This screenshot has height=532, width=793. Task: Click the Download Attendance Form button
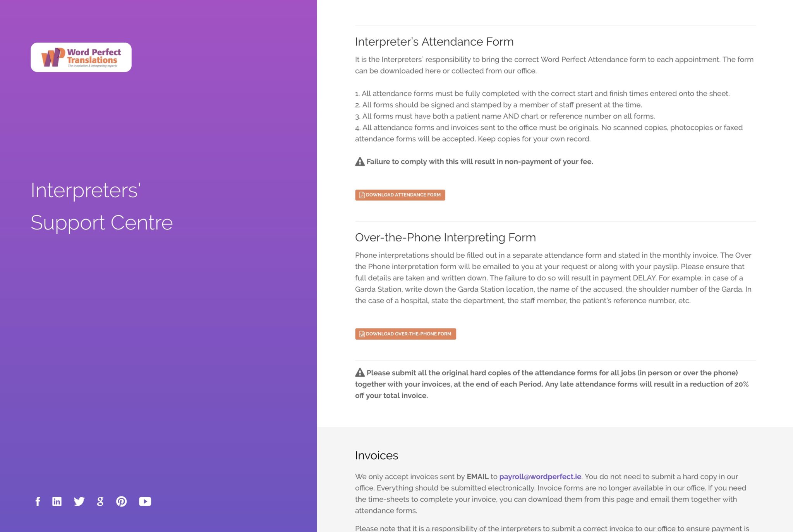[x=400, y=195]
